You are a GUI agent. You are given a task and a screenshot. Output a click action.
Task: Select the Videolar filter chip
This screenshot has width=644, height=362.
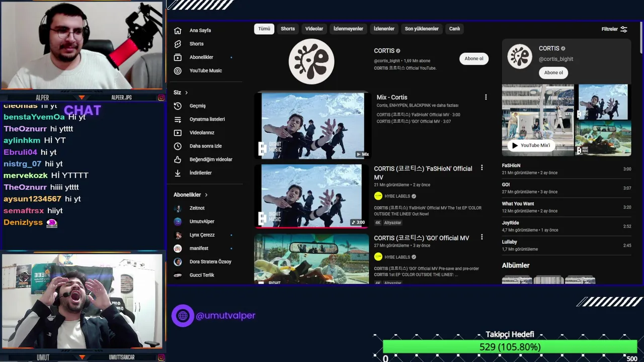[x=314, y=29]
